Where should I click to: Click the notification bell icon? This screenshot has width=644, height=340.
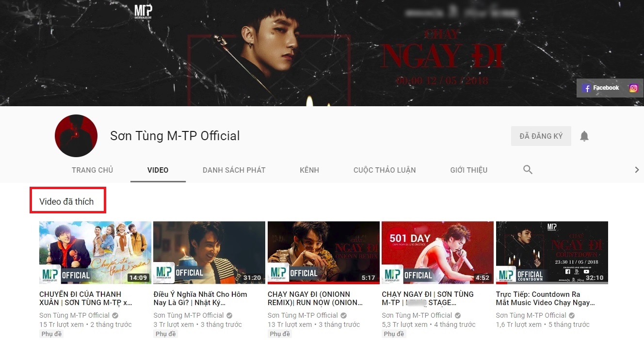point(584,136)
